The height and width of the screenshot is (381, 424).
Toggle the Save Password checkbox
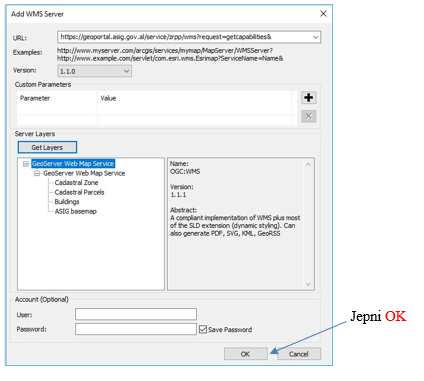click(x=203, y=329)
